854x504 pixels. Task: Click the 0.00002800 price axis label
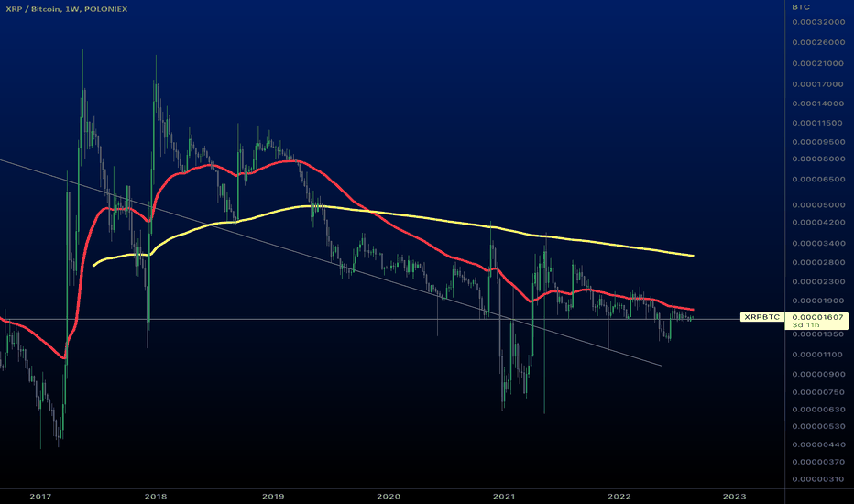coord(818,263)
